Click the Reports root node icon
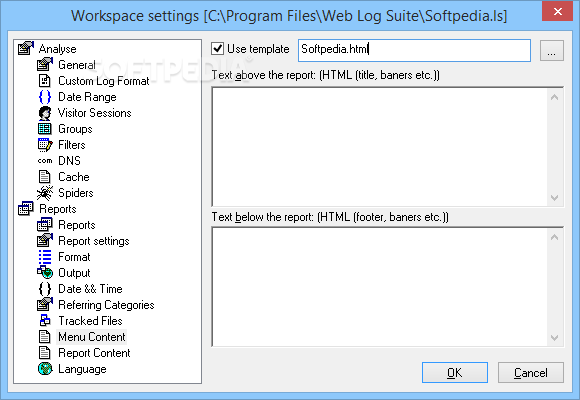Viewport: 580px width, 400px height. tap(26, 209)
